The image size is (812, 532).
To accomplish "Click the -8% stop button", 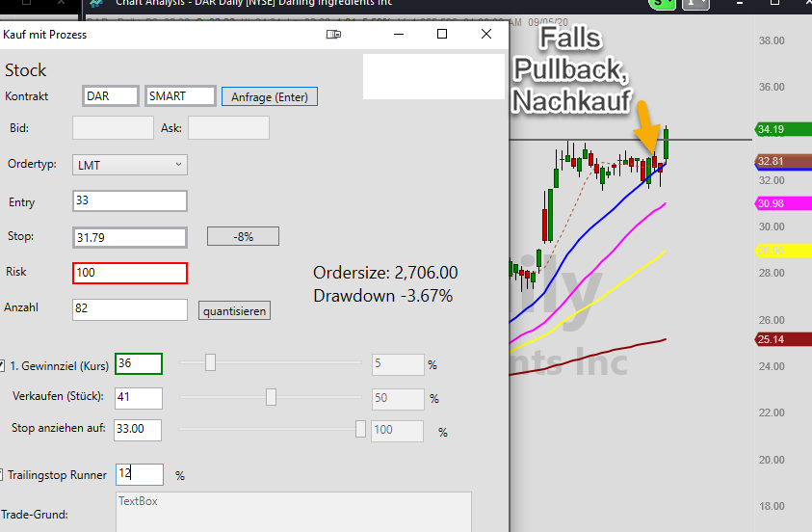I will (x=243, y=236).
